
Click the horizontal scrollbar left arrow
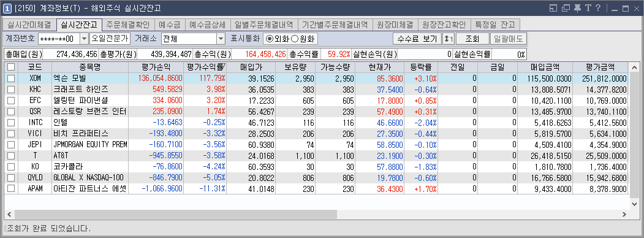(9, 215)
